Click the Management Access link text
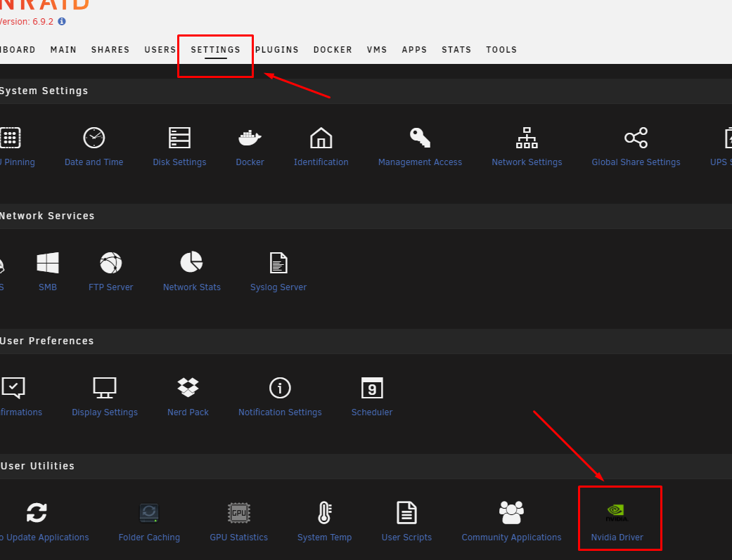732x560 pixels. pyautogui.click(x=420, y=162)
